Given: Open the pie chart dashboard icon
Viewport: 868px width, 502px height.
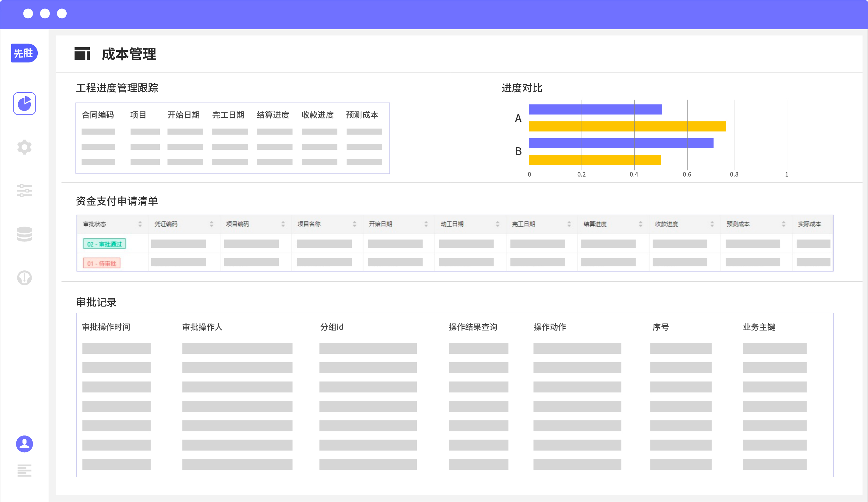Looking at the screenshot, I should (24, 104).
